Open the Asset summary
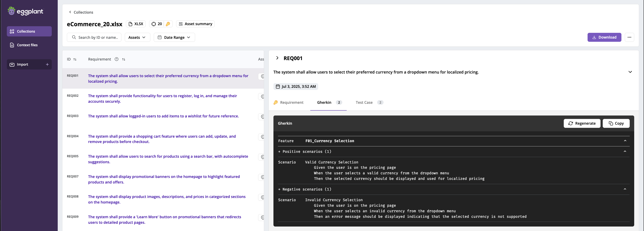This screenshot has height=231, width=644. tap(195, 24)
